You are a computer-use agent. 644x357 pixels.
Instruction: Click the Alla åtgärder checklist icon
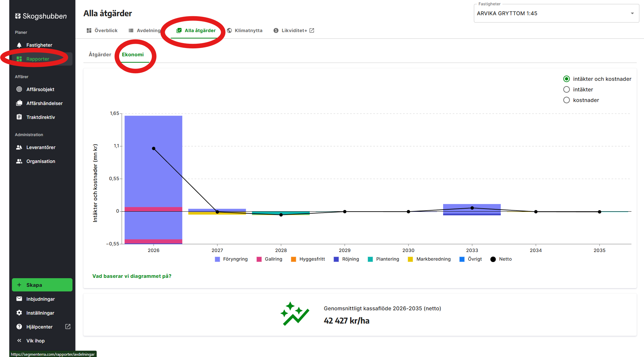point(179,30)
